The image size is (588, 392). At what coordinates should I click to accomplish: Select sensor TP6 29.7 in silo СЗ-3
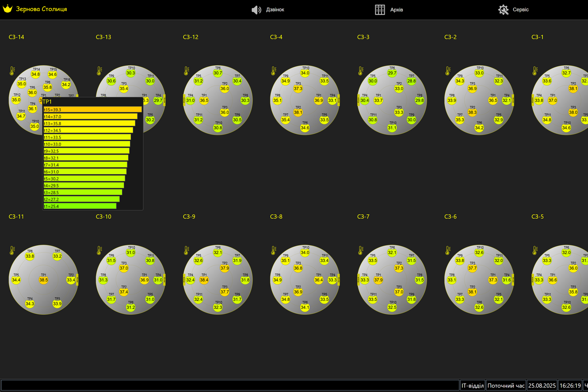(392, 73)
